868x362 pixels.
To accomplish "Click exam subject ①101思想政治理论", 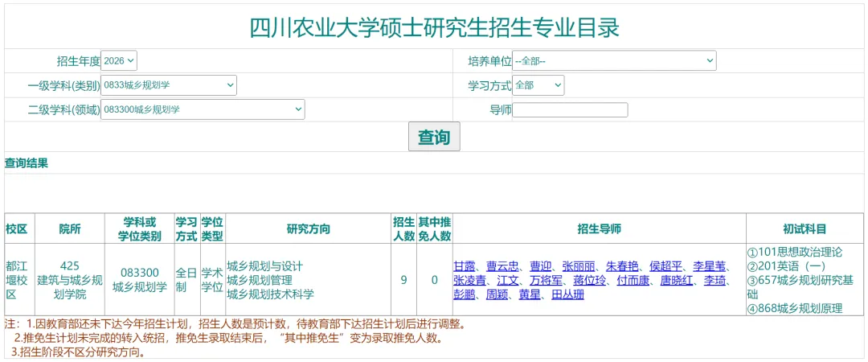I will 795,253.
